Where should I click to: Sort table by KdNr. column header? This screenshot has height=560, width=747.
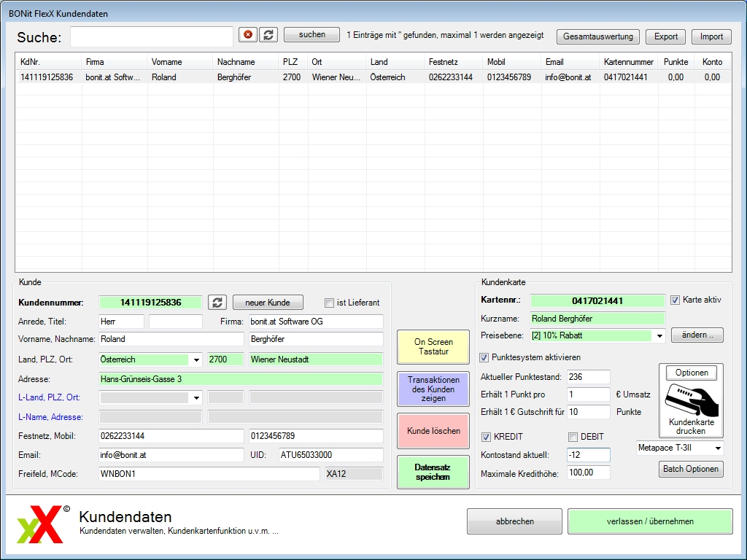click(x=49, y=62)
